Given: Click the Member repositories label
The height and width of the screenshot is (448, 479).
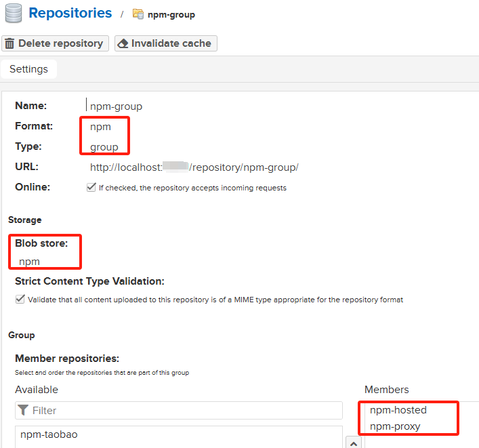Looking at the screenshot, I should [x=67, y=359].
